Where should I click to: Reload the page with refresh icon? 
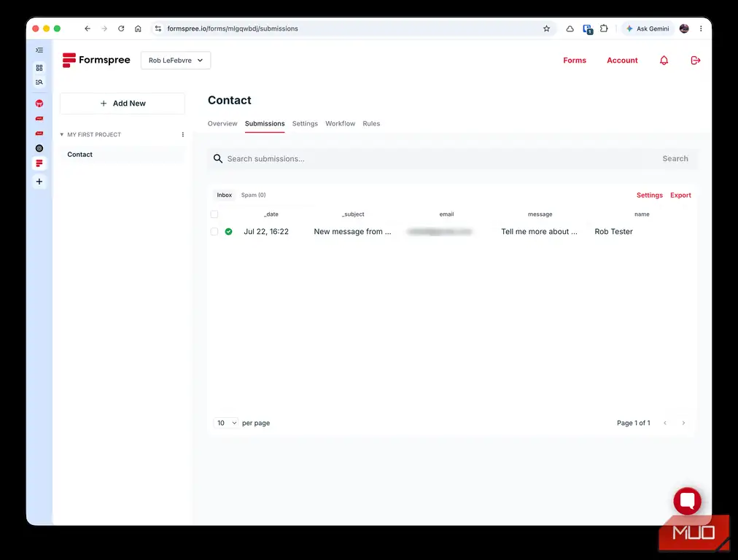[121, 28]
